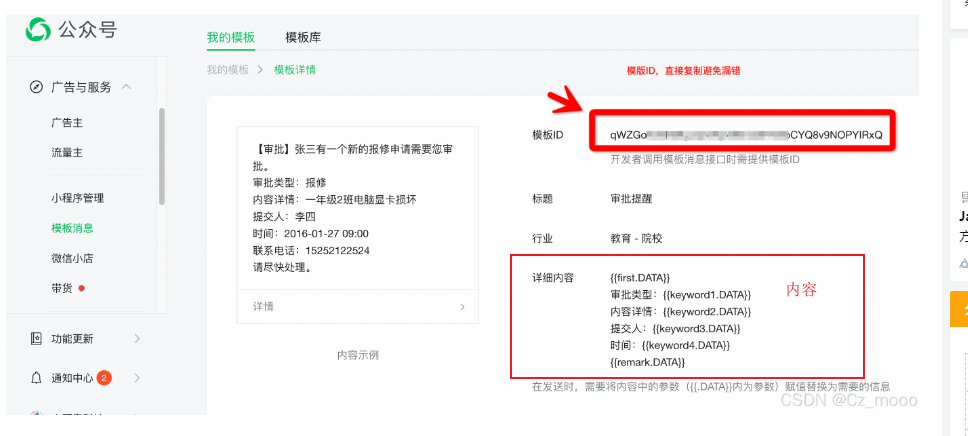The height and width of the screenshot is (436, 968).
Task: Click the 模板详情 breadcrumb
Action: [x=294, y=70]
